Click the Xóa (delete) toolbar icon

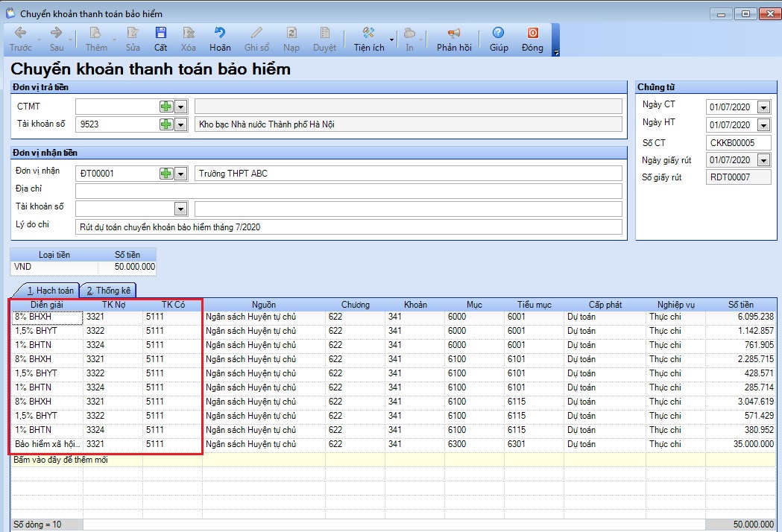tap(188, 33)
